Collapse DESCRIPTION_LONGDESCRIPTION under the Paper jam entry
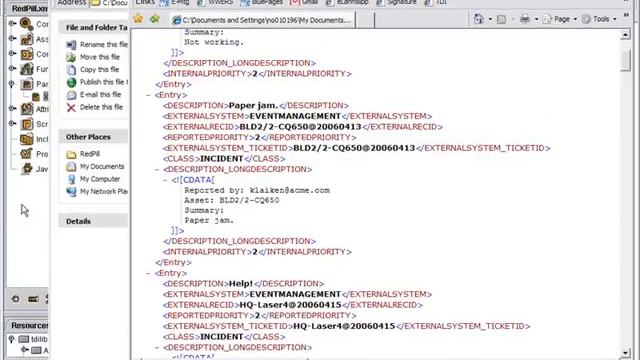 click(x=157, y=169)
